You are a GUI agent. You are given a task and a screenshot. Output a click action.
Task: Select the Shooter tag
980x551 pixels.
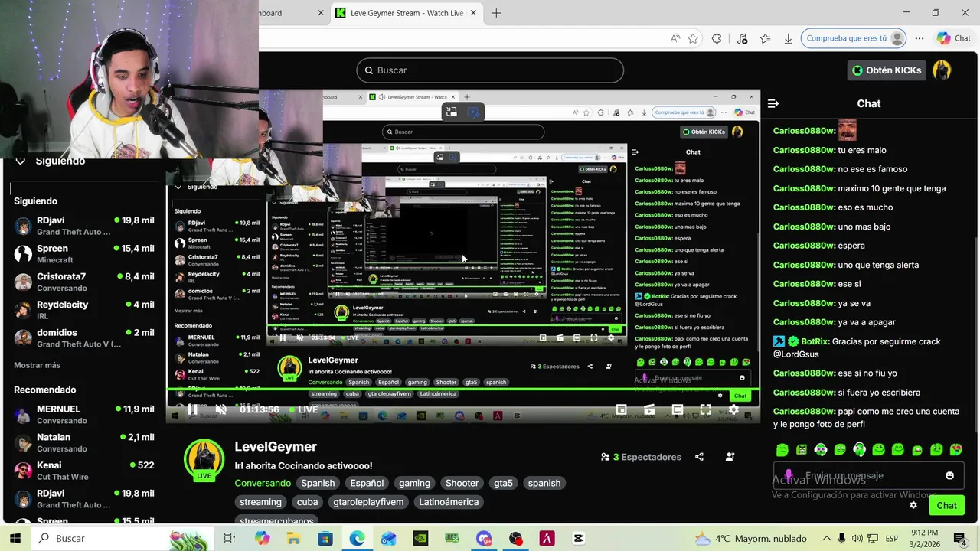[462, 483]
